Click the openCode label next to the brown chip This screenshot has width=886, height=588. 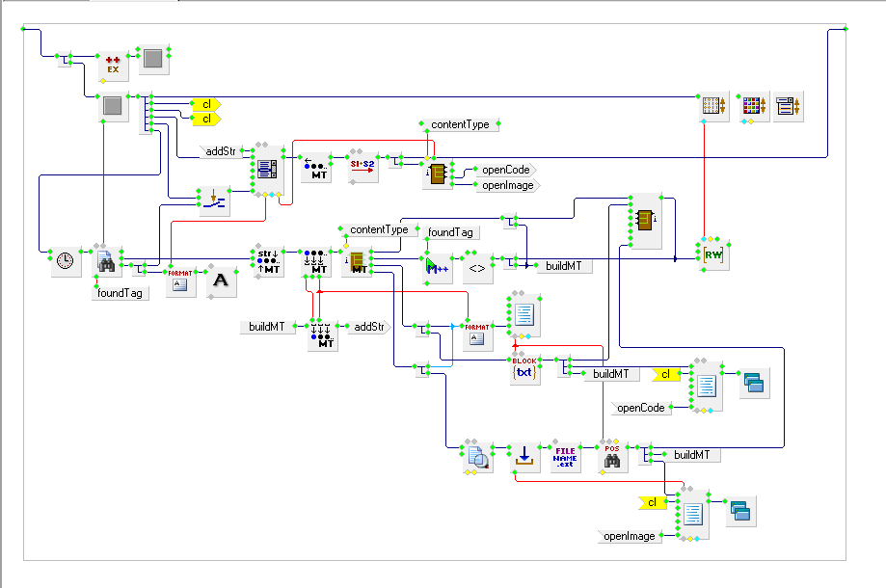[505, 170]
